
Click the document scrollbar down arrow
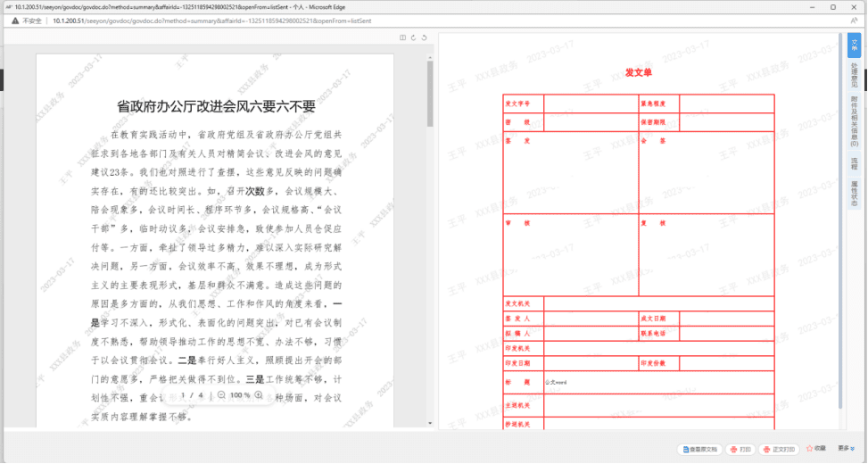click(x=430, y=424)
